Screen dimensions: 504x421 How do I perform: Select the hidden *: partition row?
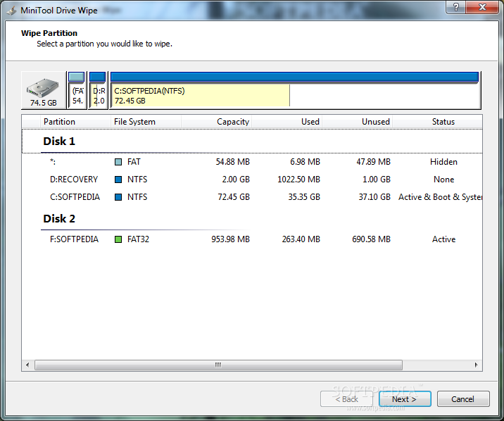pyautogui.click(x=252, y=162)
